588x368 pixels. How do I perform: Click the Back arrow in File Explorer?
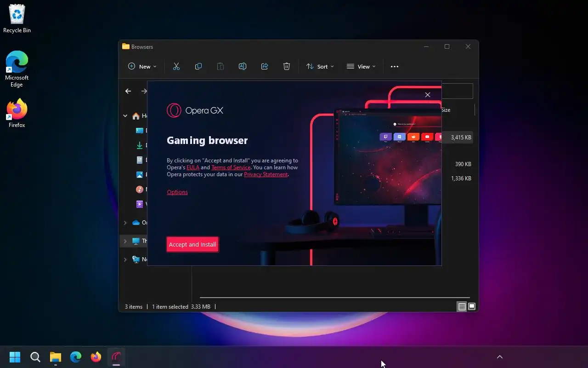coord(128,91)
